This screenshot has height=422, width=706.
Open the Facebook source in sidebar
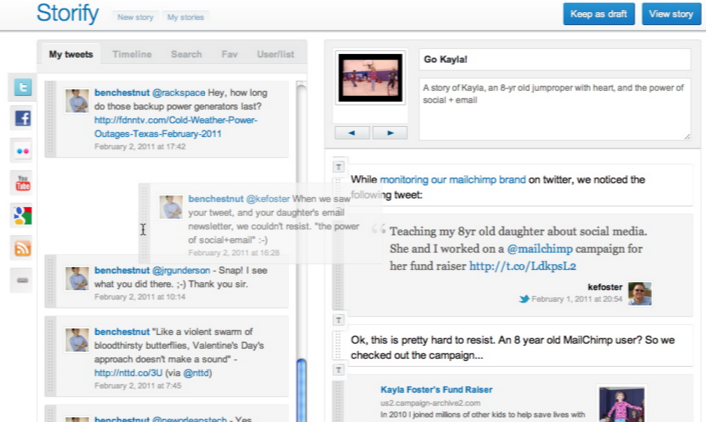coord(22,119)
